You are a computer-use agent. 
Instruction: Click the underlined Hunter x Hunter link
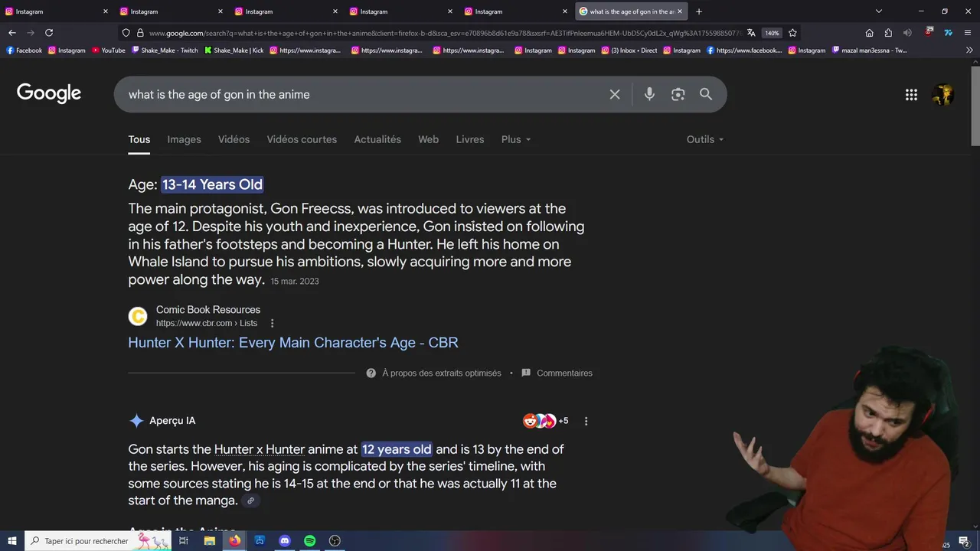click(260, 449)
